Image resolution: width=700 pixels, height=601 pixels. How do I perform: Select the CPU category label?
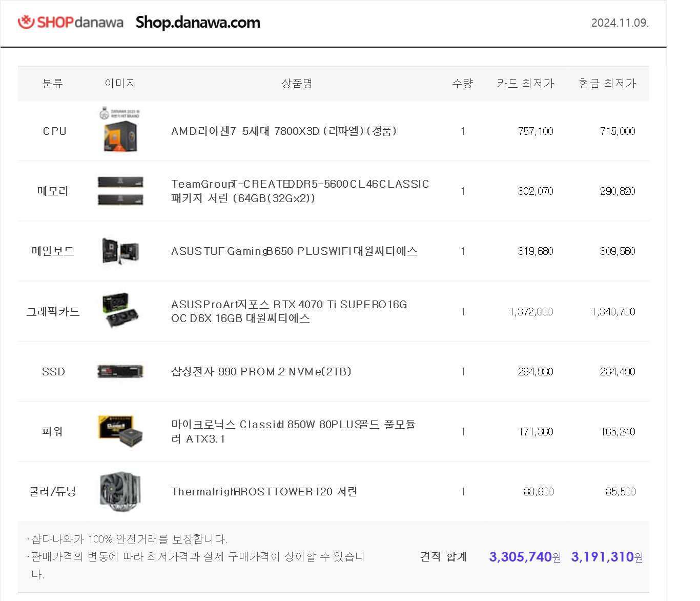pos(54,131)
